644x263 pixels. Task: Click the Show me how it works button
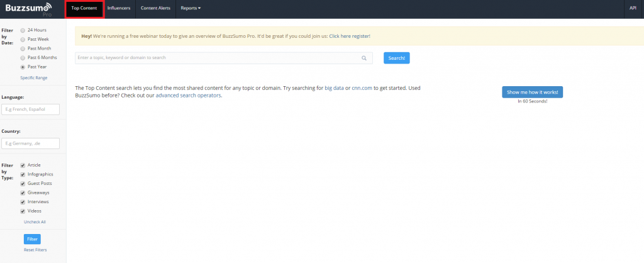coord(532,92)
